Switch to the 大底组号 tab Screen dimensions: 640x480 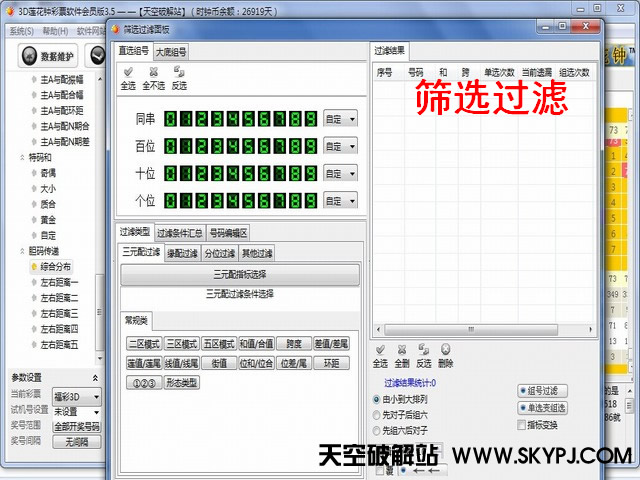(171, 51)
